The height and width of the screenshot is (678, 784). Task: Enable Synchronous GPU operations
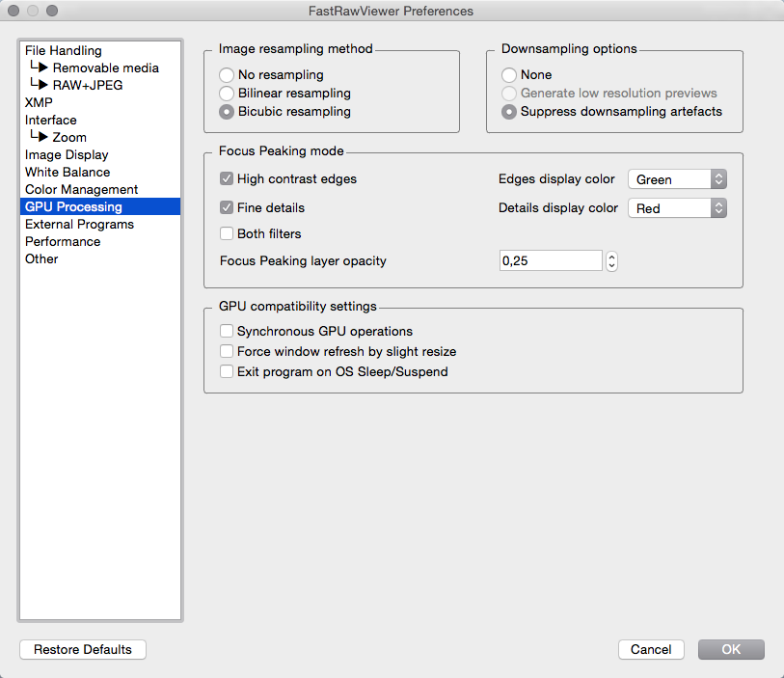pyautogui.click(x=227, y=331)
